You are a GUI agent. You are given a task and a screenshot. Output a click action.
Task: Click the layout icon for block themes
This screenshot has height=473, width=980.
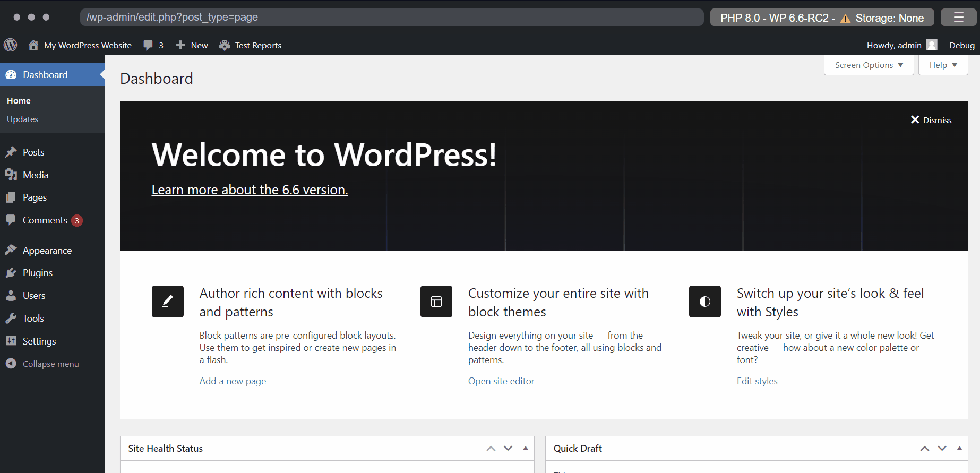point(436,302)
